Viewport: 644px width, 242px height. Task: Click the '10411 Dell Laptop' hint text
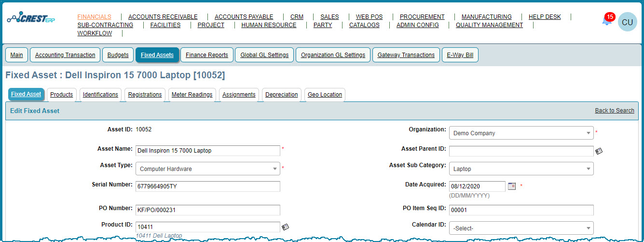(159, 236)
